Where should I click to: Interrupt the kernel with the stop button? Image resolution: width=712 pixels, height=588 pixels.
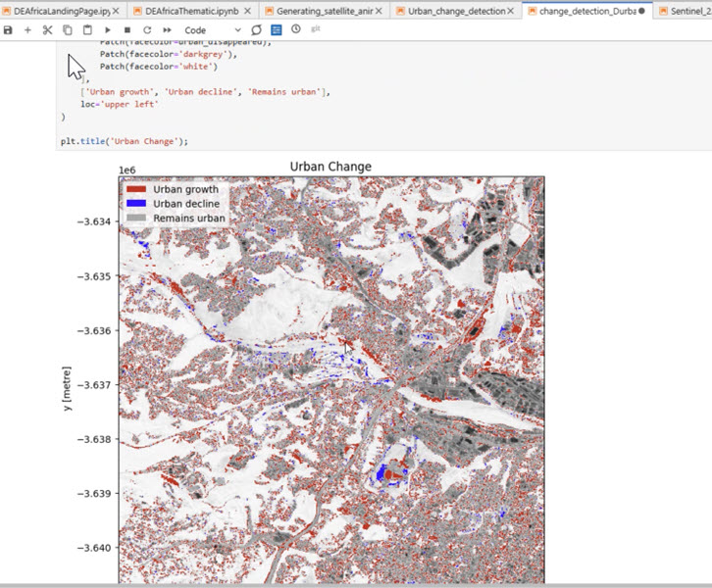pos(127,30)
